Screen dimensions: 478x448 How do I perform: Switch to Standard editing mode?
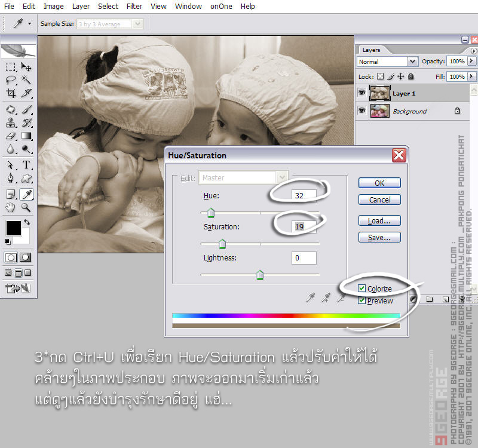[x=11, y=257]
